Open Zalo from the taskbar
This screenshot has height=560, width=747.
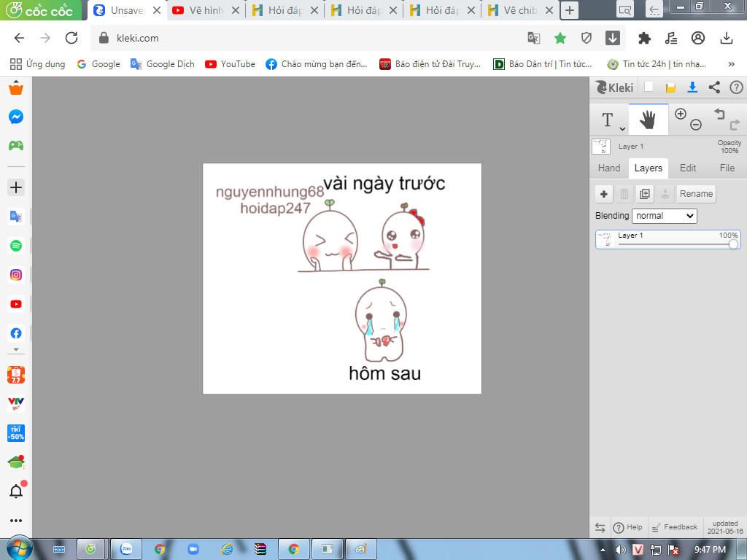(126, 550)
